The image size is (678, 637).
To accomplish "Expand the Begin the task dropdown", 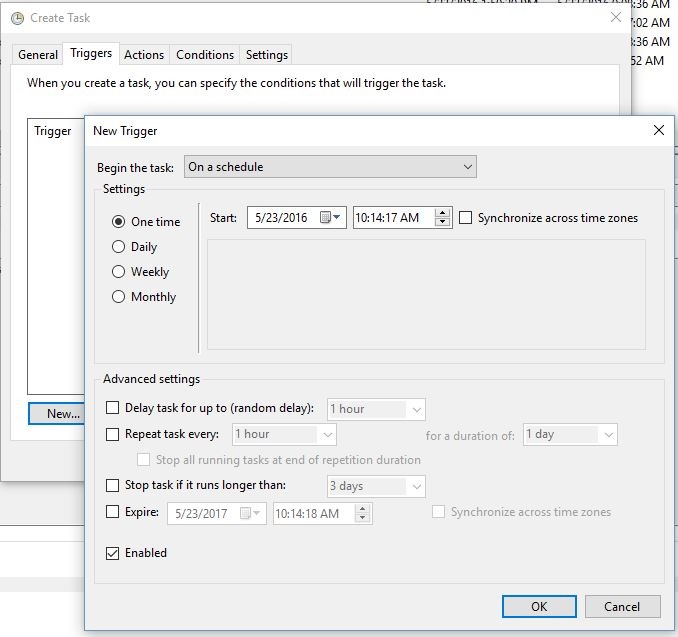I will click(330, 167).
